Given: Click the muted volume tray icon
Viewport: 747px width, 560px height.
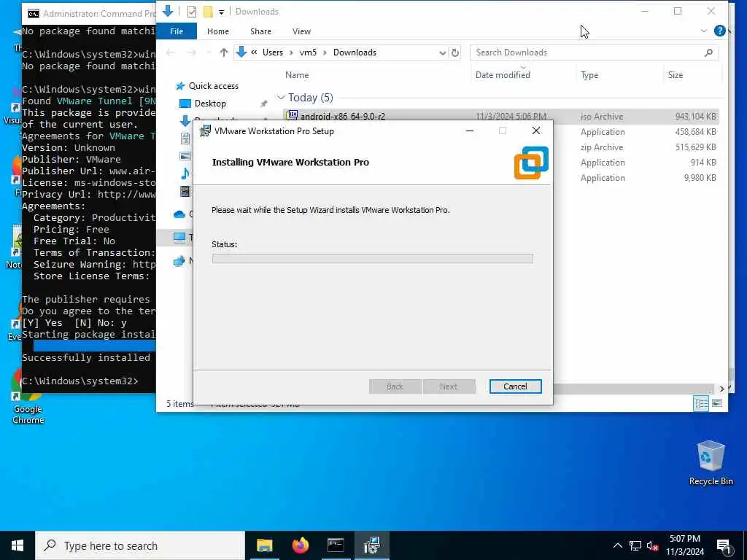Looking at the screenshot, I should [652, 545].
